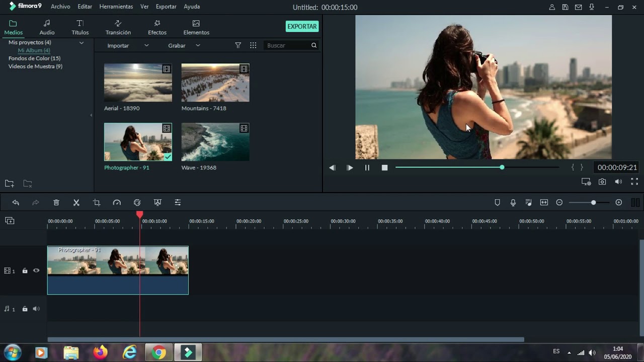Switch media view using the grid icon
This screenshot has height=362, width=644.
point(253,45)
